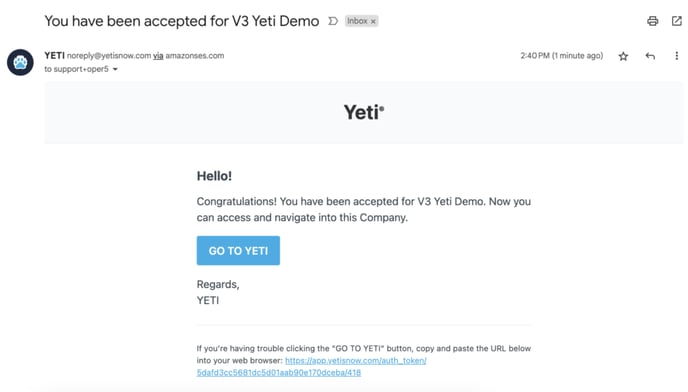Click the email subject line text

click(182, 21)
